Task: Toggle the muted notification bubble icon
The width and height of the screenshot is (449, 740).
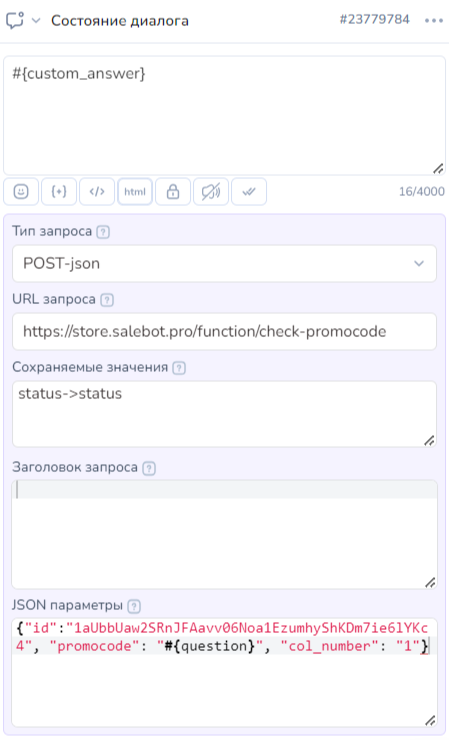Action: pyautogui.click(x=211, y=192)
